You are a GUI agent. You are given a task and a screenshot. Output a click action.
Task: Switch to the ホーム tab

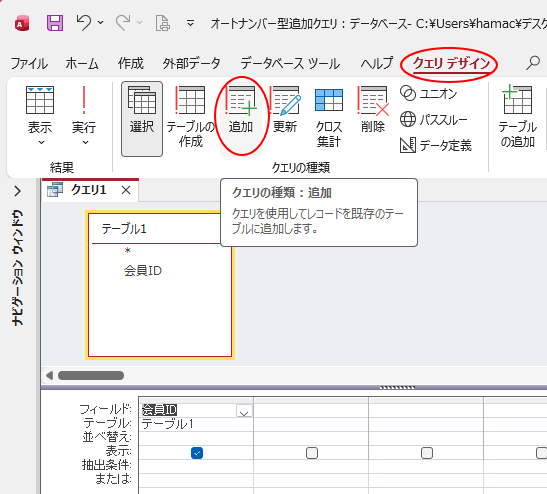[x=82, y=64]
